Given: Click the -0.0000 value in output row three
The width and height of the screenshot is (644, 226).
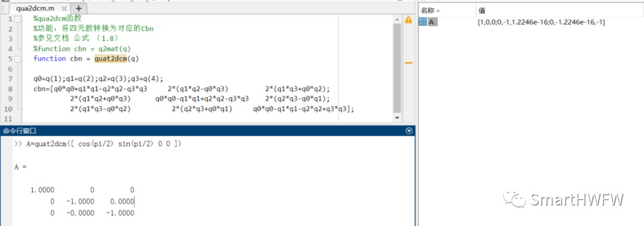Looking at the screenshot, I should 80,213.
